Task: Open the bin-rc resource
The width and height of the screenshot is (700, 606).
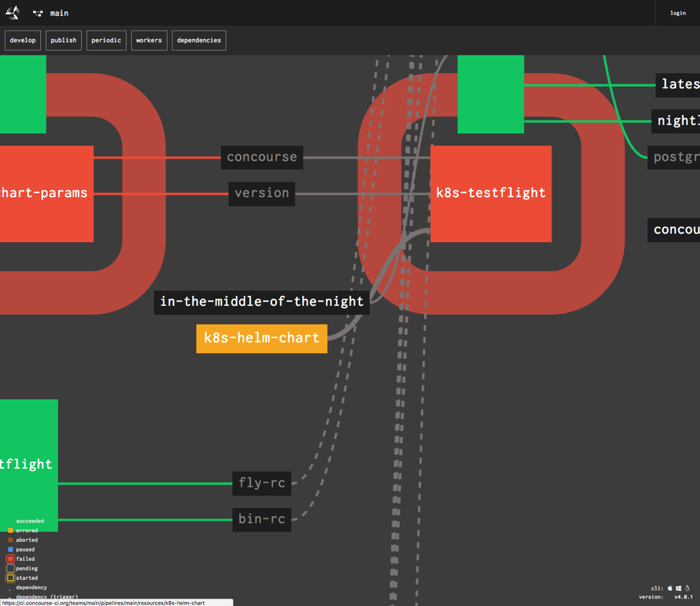Action: coord(261,519)
